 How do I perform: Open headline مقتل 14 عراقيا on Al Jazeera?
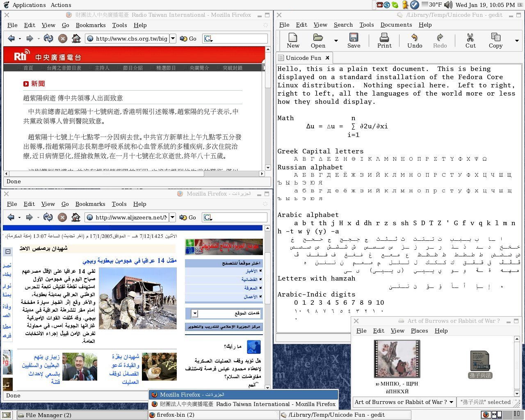click(130, 260)
